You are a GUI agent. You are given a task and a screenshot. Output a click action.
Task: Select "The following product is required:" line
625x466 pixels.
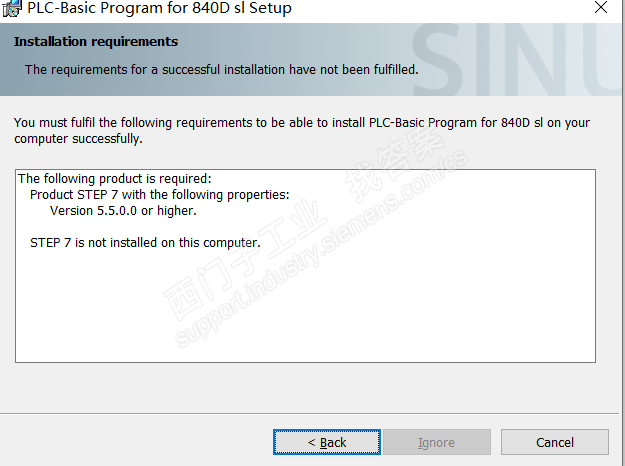[x=115, y=179]
